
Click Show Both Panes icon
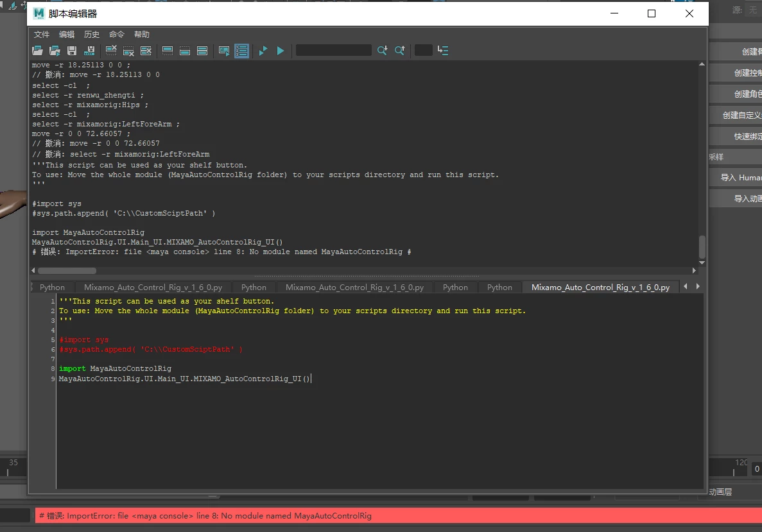(x=202, y=50)
